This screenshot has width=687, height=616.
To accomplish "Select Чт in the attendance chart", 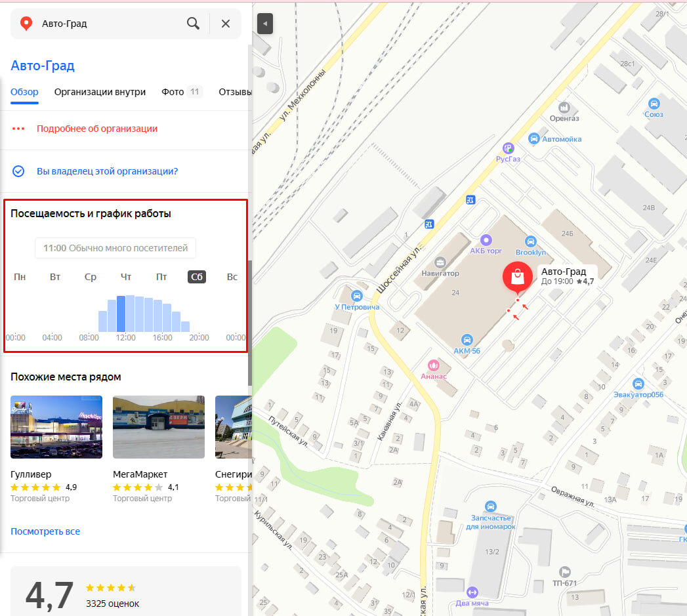I will pyautogui.click(x=126, y=277).
